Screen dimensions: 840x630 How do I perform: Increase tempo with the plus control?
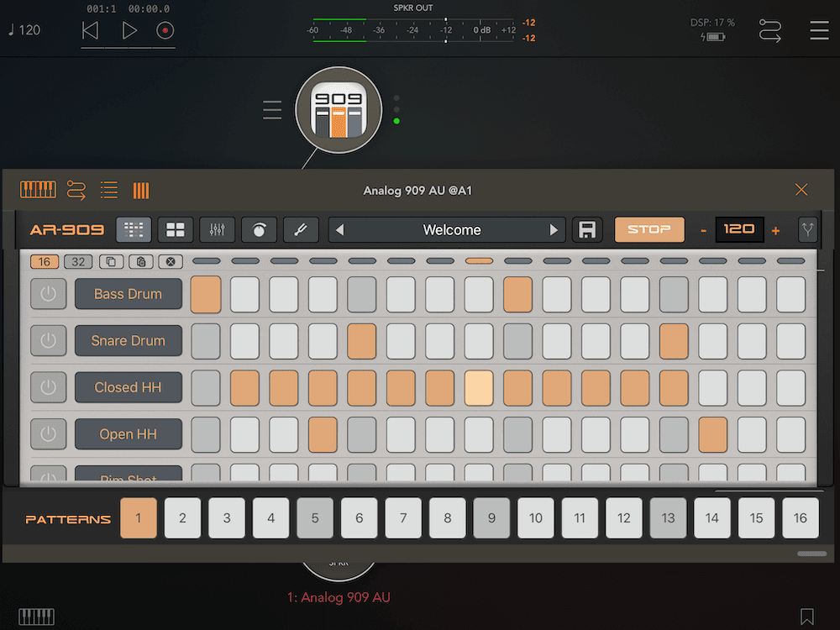pos(775,229)
